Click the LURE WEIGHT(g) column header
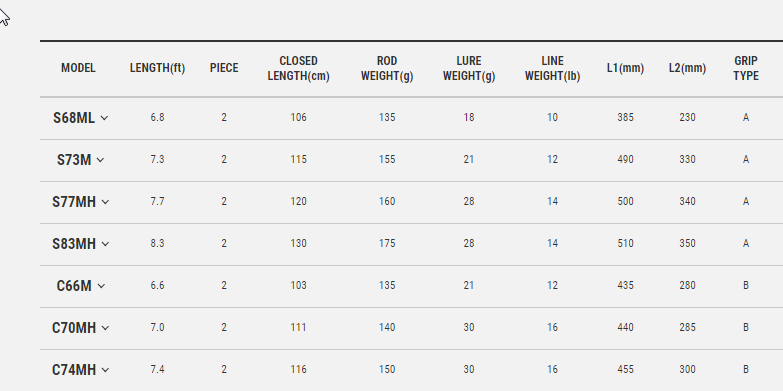This screenshot has height=391, width=783. tap(469, 68)
